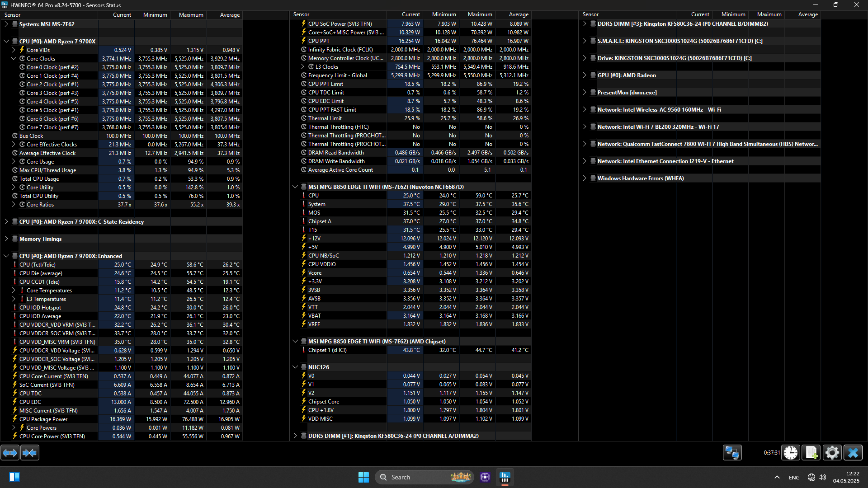The image size is (868, 488).
Task: Click the Maximum column header in left panel
Action: 191,15
